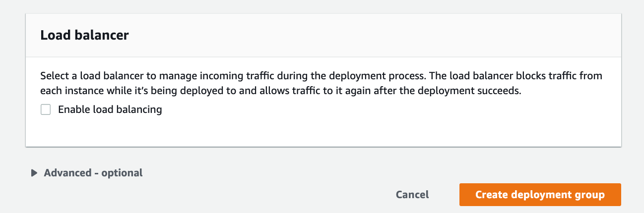This screenshot has width=644, height=213.
Task: Click the gray Cancel text button
Action: pos(412,195)
